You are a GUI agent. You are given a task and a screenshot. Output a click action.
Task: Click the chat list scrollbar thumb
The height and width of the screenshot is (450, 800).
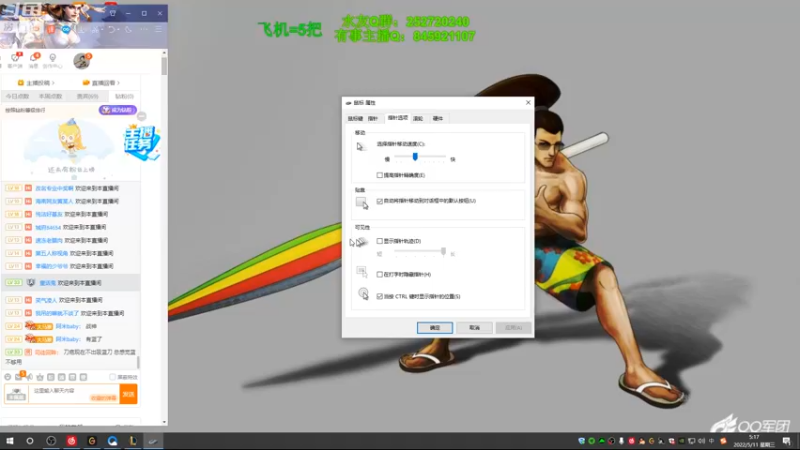(138, 362)
